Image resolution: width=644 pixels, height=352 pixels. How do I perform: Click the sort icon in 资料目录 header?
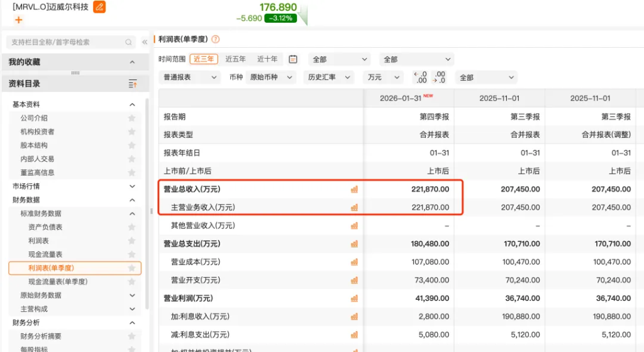pyautogui.click(x=133, y=84)
